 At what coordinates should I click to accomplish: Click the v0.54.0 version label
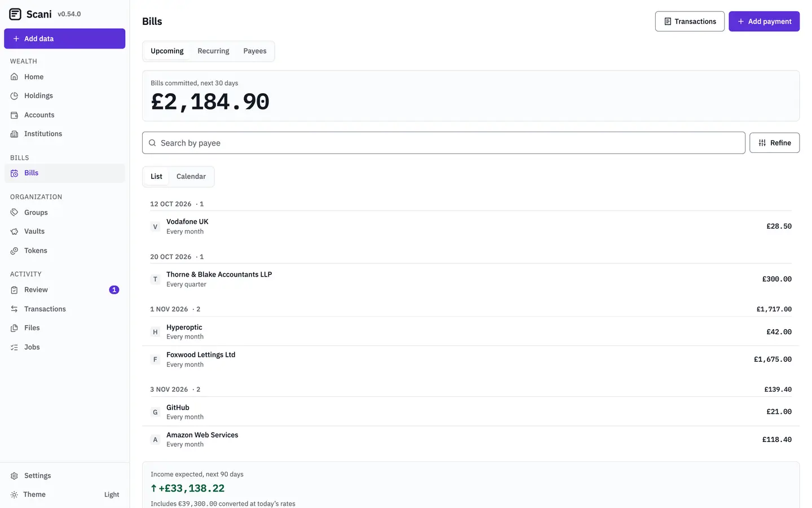(x=69, y=14)
